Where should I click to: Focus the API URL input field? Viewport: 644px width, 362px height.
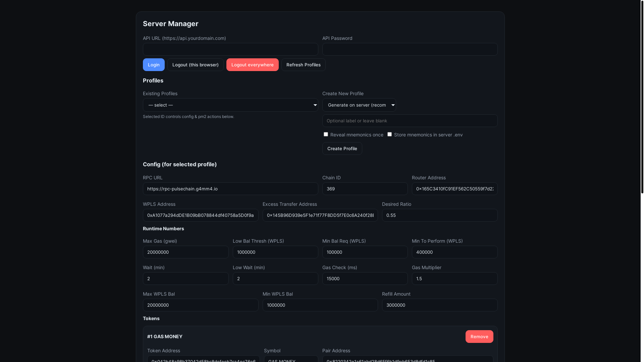[230, 49]
